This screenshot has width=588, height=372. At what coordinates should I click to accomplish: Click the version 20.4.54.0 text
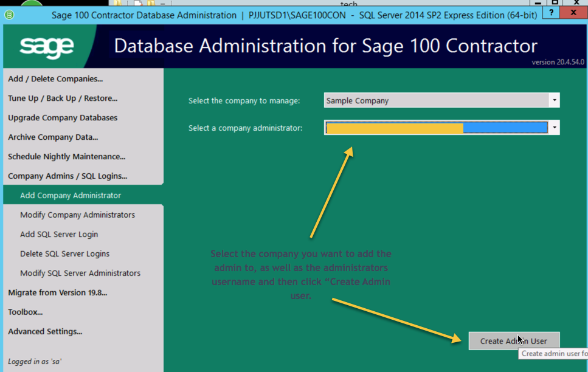(558, 62)
